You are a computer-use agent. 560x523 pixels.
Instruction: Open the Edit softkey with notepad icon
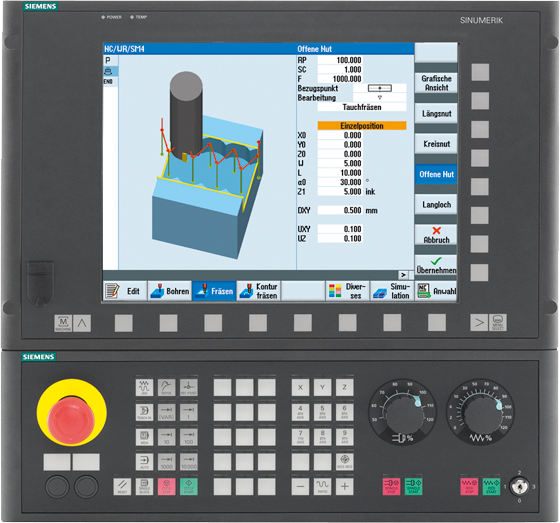click(125, 291)
